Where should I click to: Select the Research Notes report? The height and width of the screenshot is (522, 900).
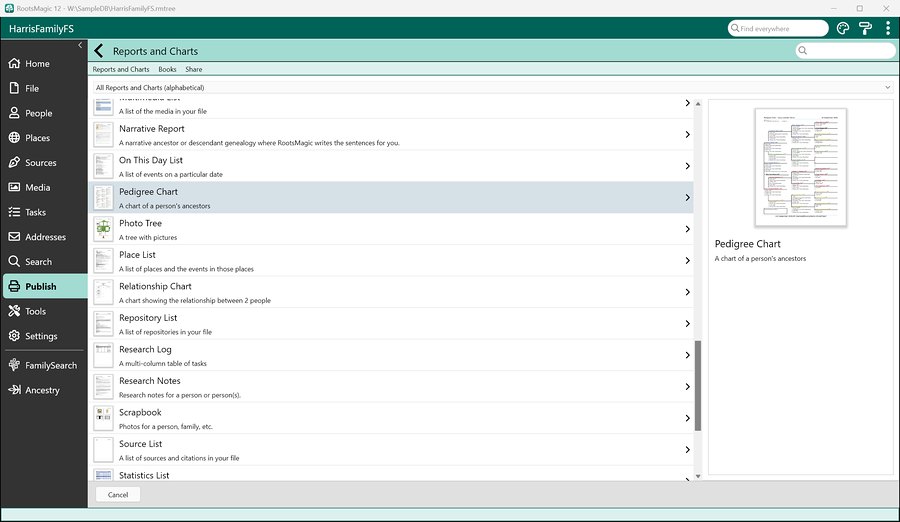click(391, 387)
